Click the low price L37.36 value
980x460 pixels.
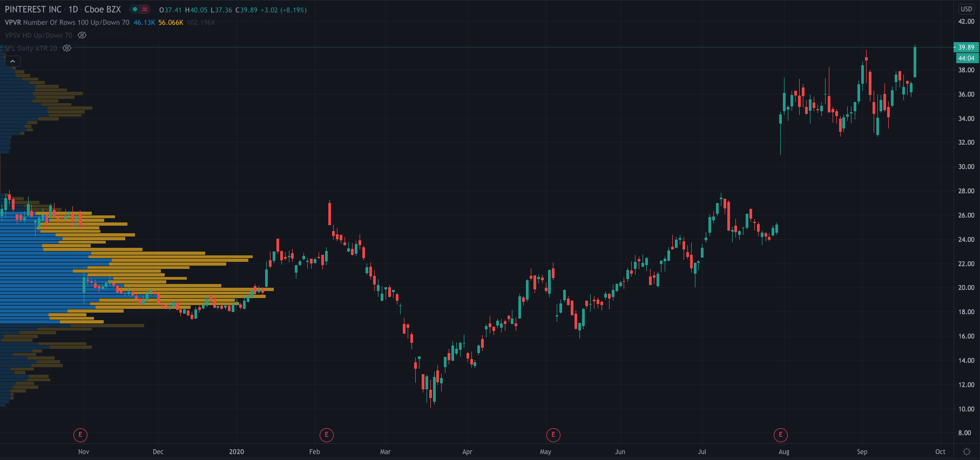[x=221, y=10]
